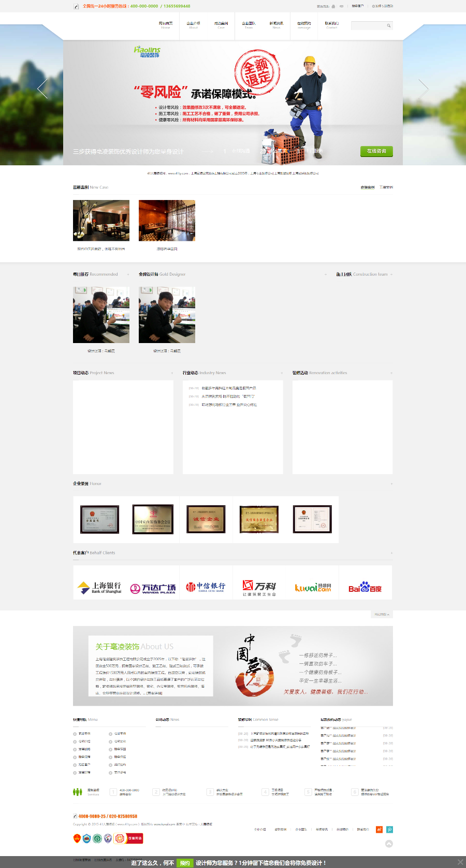Open the message menu item
The height and width of the screenshot is (868, 466).
pos(304,25)
